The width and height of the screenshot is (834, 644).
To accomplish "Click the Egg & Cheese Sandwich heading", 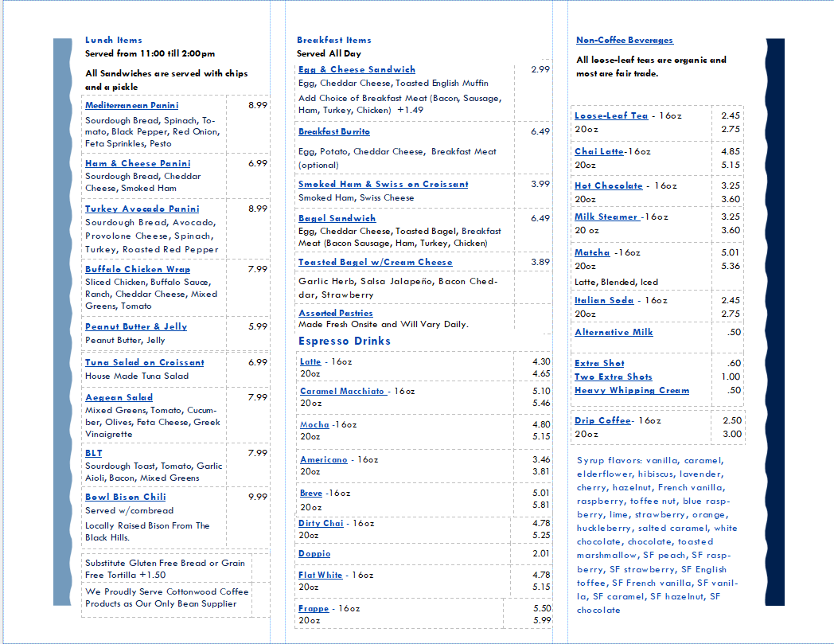I will [x=357, y=69].
